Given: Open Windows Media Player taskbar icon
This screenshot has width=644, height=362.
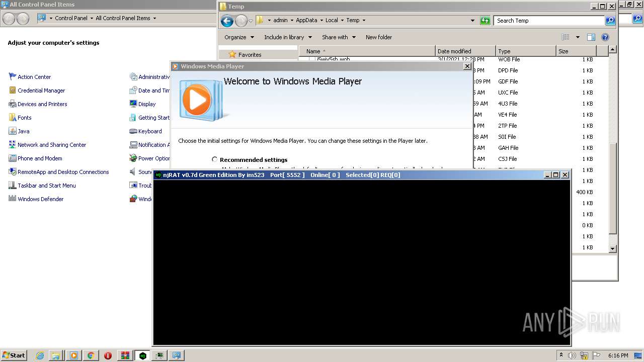Looking at the screenshot, I should click(x=74, y=355).
